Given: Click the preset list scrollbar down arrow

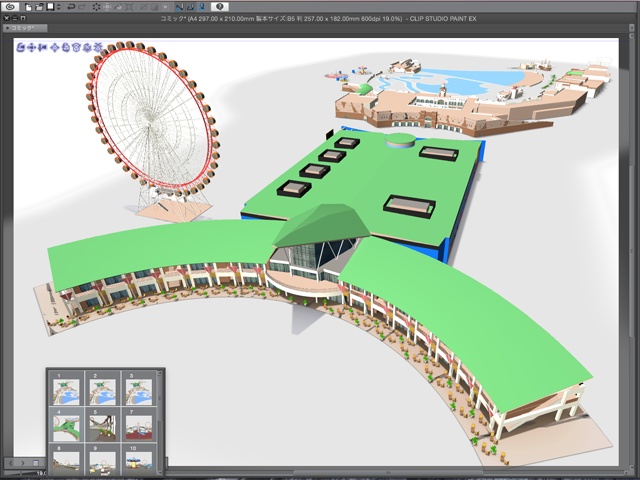Looking at the screenshot, I should point(160,473).
